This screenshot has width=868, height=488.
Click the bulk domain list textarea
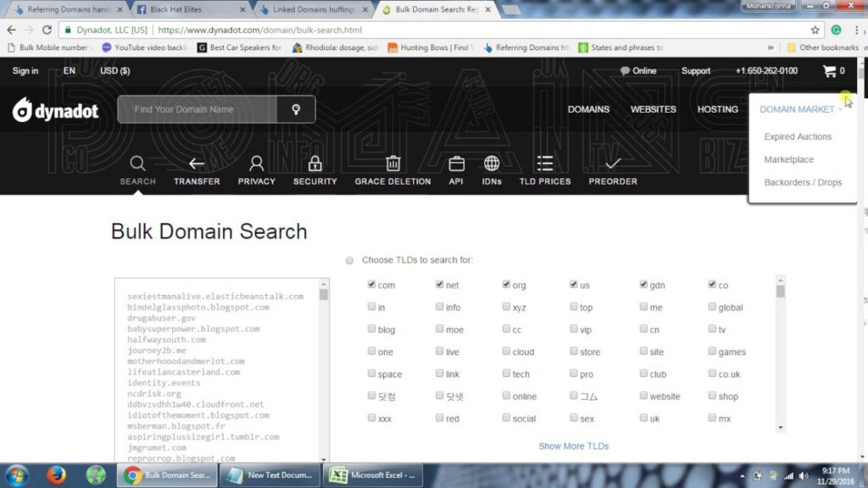click(x=216, y=371)
